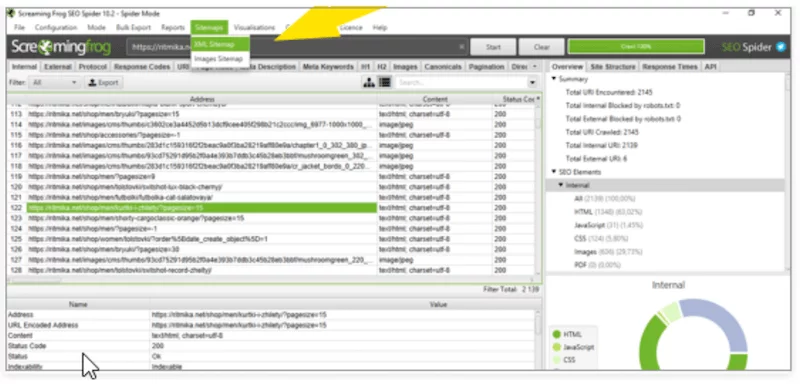Click JavaScript legend color swatch

point(556,347)
